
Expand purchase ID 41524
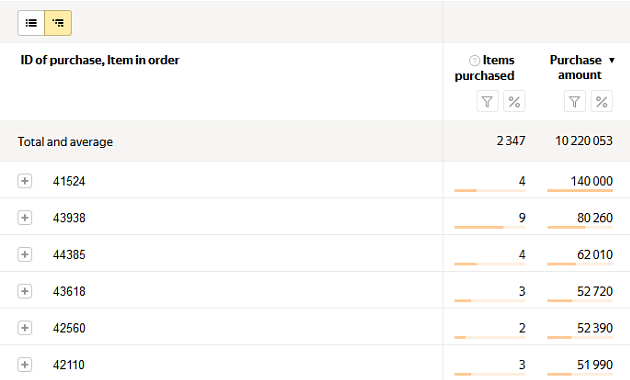(25, 181)
